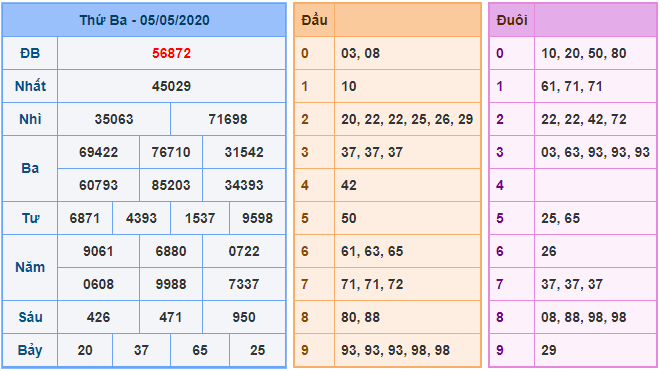The height and width of the screenshot is (371, 660).
Task: Click the number 9061
Action: point(98,251)
